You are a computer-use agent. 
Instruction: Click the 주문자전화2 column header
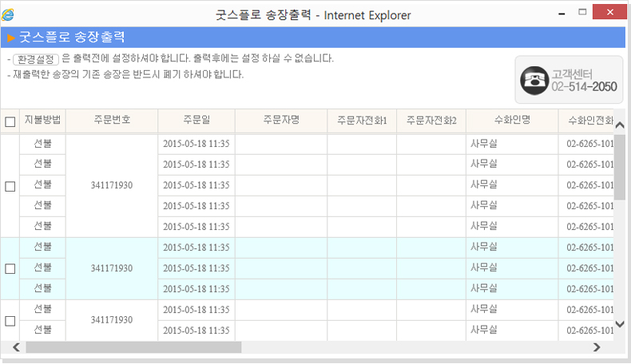click(x=431, y=120)
